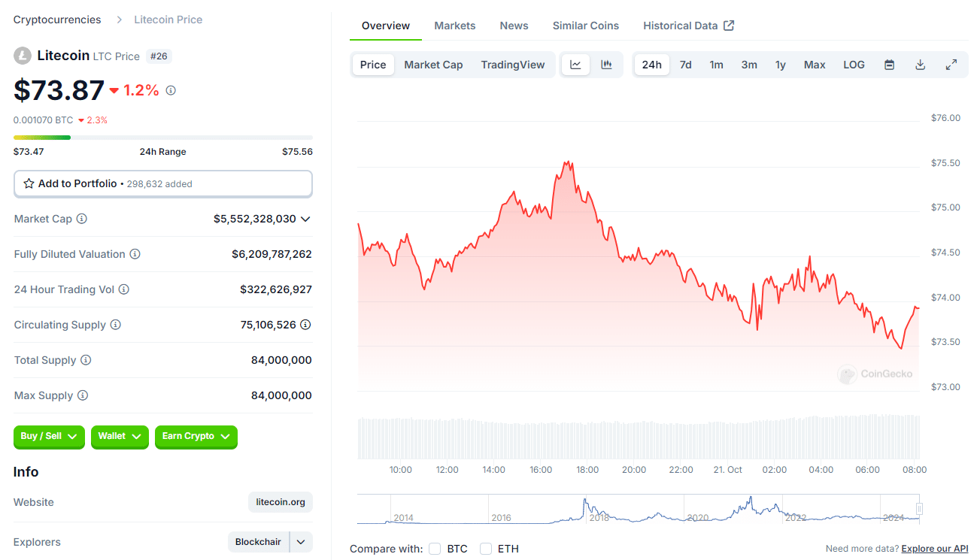The image size is (980, 560).
Task: Switch to candlestick chart icon
Action: tap(606, 65)
